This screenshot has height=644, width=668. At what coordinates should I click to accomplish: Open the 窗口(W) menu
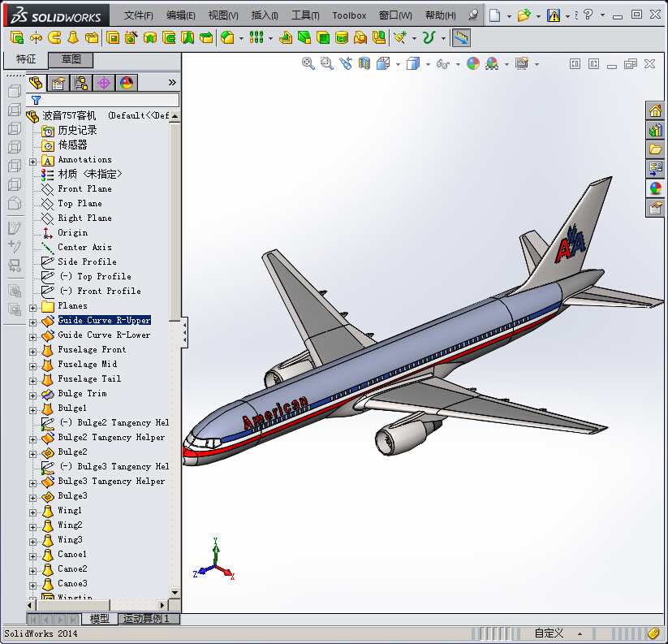click(395, 15)
